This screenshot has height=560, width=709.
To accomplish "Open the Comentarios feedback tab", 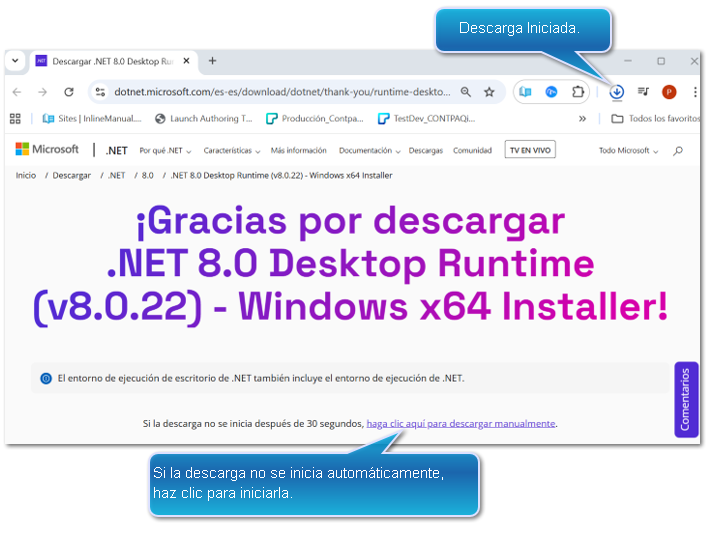I will [x=686, y=399].
